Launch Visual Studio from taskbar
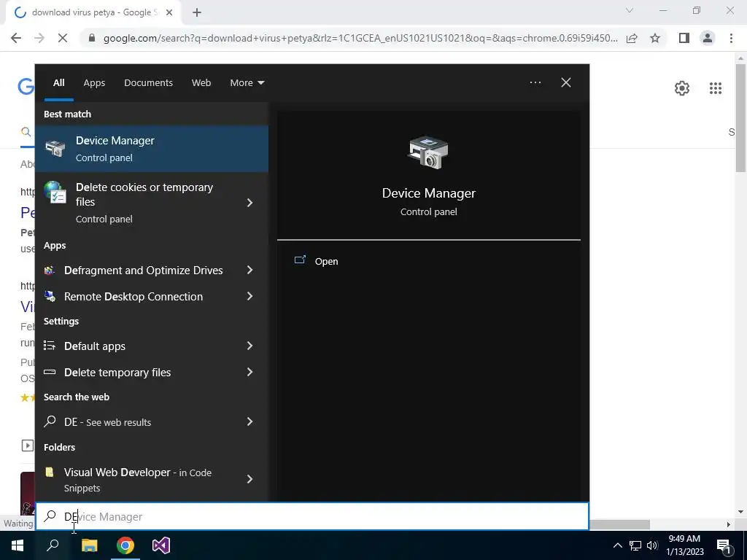The width and height of the screenshot is (747, 560). tap(161, 545)
